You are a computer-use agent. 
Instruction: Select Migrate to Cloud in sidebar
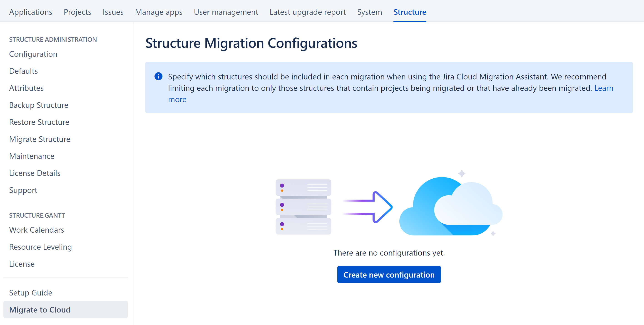(65, 309)
